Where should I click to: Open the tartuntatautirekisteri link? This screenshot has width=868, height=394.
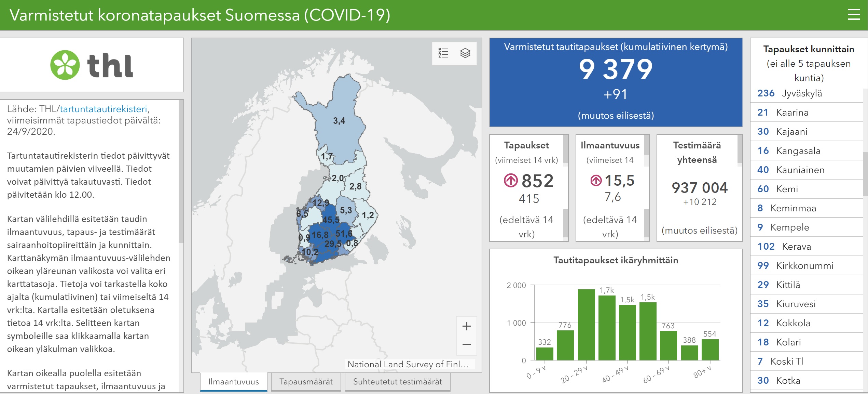(104, 109)
